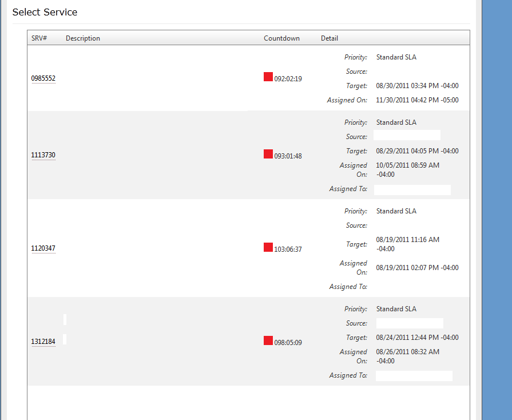Click the Detail column header
Image resolution: width=512 pixels, height=420 pixels.
[x=330, y=38]
